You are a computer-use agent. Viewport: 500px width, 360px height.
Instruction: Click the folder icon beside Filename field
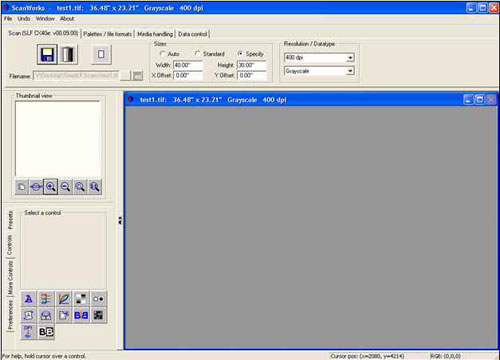pyautogui.click(x=138, y=76)
